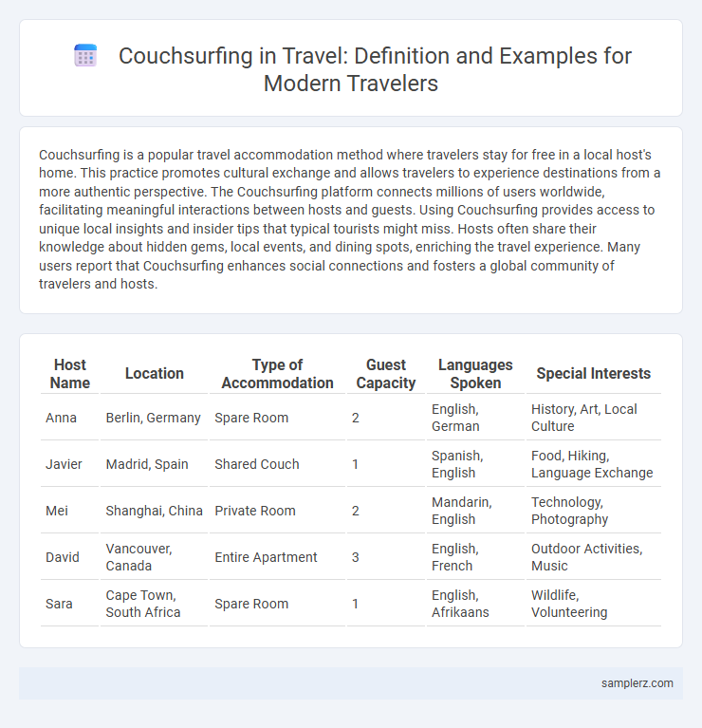Click the Type of Accommodation column header
702x728 pixels.
point(277,374)
